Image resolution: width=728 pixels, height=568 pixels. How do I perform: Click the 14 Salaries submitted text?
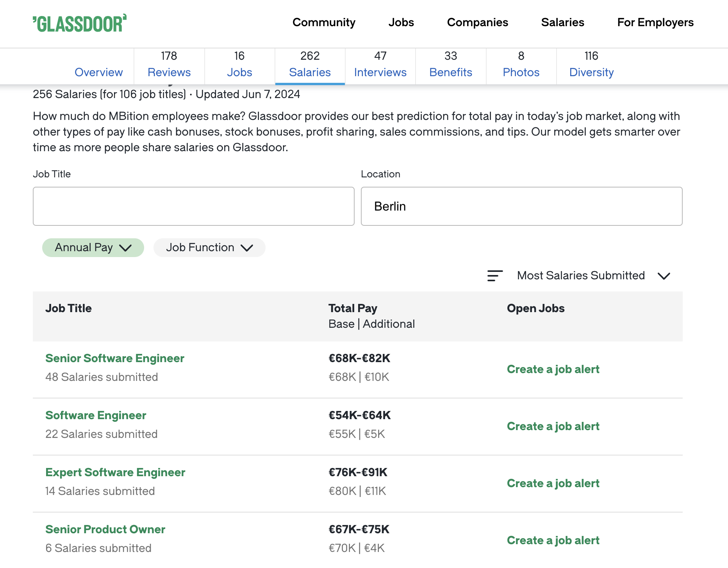[100, 491]
